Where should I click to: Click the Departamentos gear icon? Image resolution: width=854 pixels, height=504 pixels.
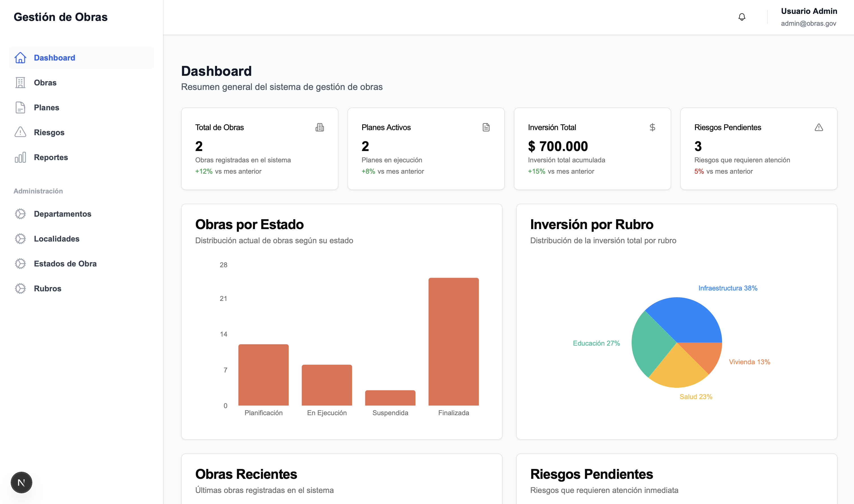(20, 214)
